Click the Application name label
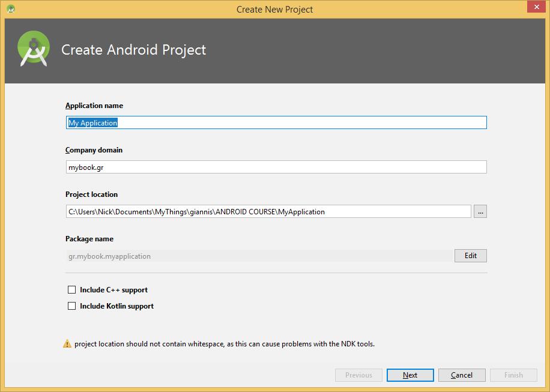Image resolution: width=550 pixels, height=392 pixels. click(94, 106)
